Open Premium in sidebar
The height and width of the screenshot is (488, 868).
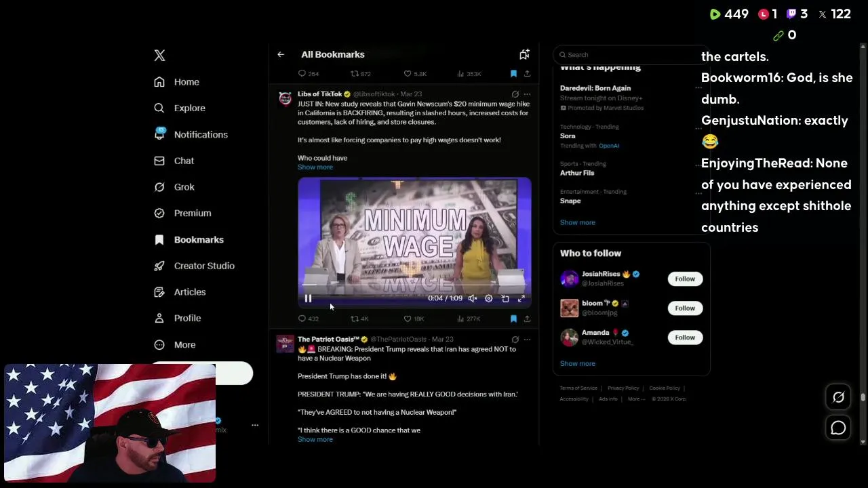182,213
